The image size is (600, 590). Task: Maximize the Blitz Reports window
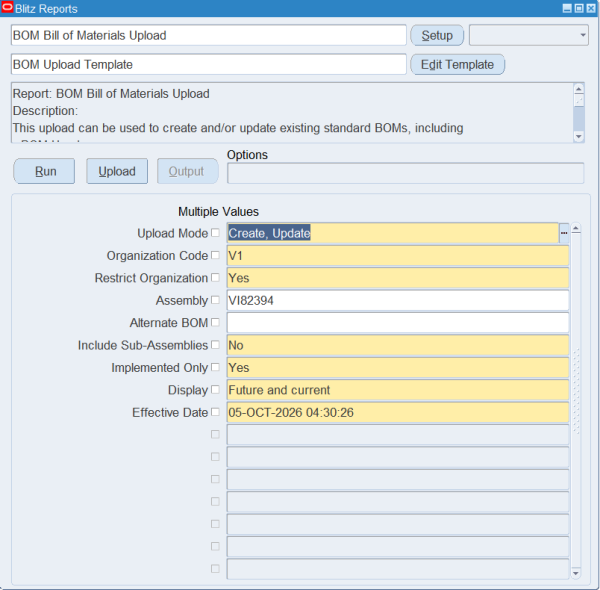click(579, 8)
